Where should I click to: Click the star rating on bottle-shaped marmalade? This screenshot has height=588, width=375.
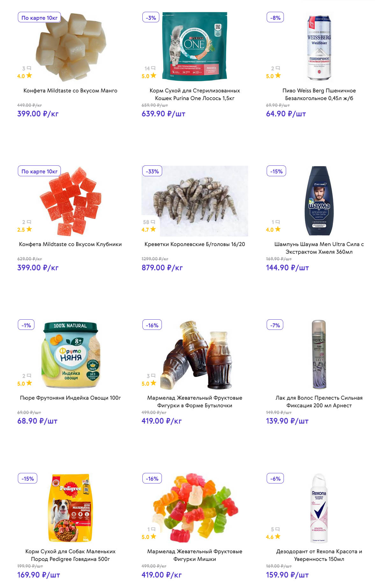point(153,383)
